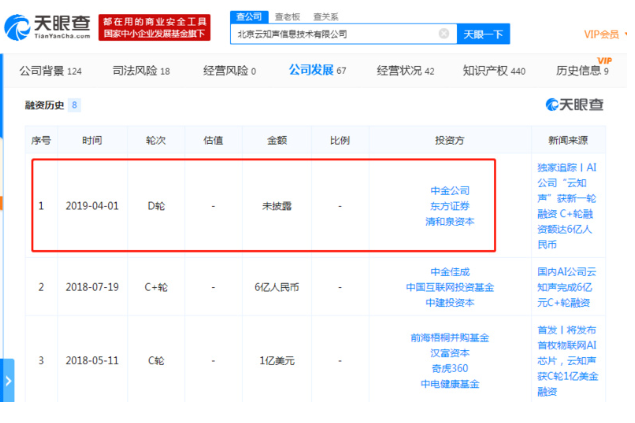Expand the blue side panel arrow

8,381
